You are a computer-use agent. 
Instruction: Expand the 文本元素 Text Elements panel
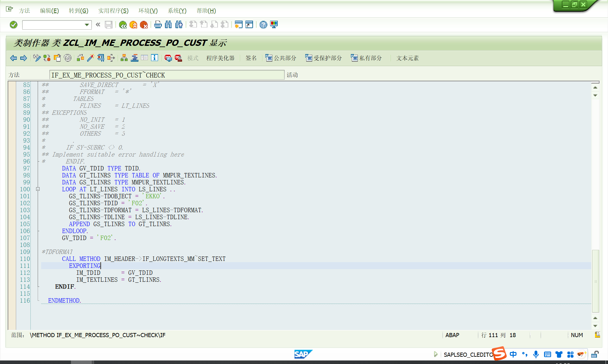click(x=407, y=58)
